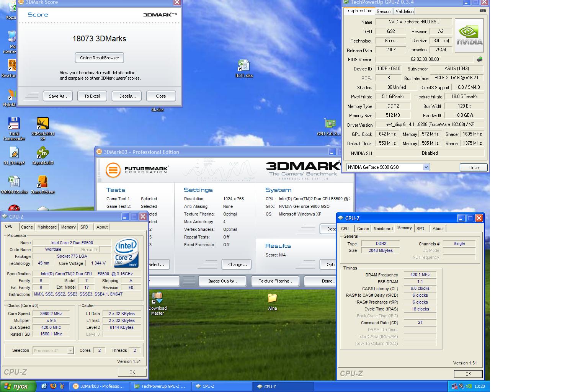Switch to CPU tab in right CPU-Z window
588x392 pixels.
point(345,229)
